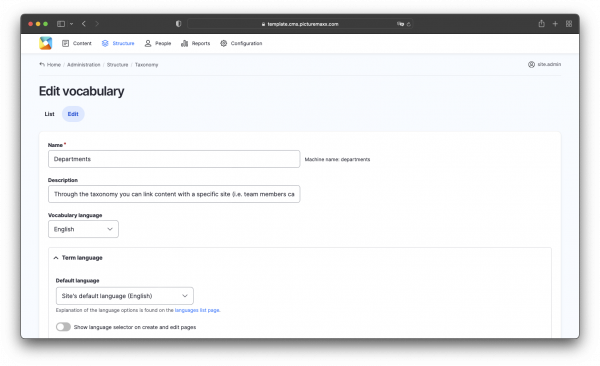Click the Home back-arrow breadcrumb icon
The image size is (600, 366).
tap(42, 64)
